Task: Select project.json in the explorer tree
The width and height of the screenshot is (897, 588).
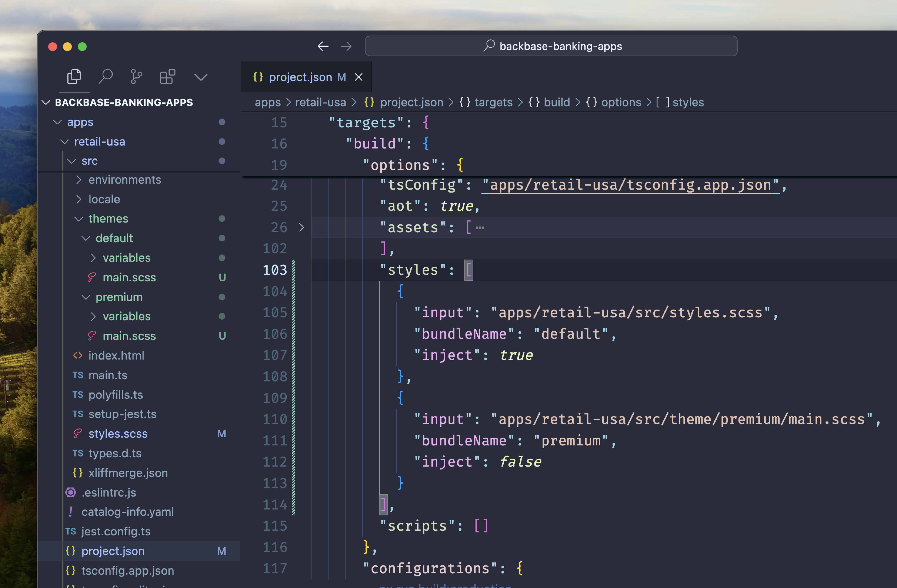Action: (x=139, y=551)
